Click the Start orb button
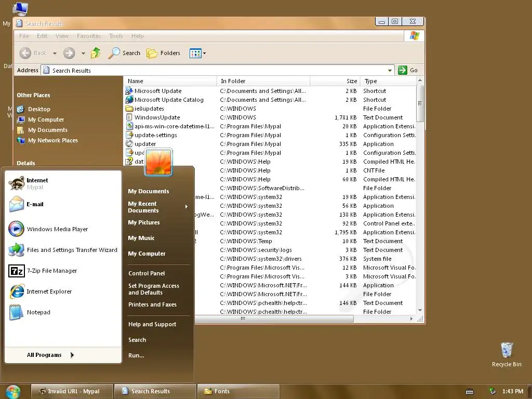Image resolution: width=532 pixels, height=399 pixels. (x=13, y=392)
